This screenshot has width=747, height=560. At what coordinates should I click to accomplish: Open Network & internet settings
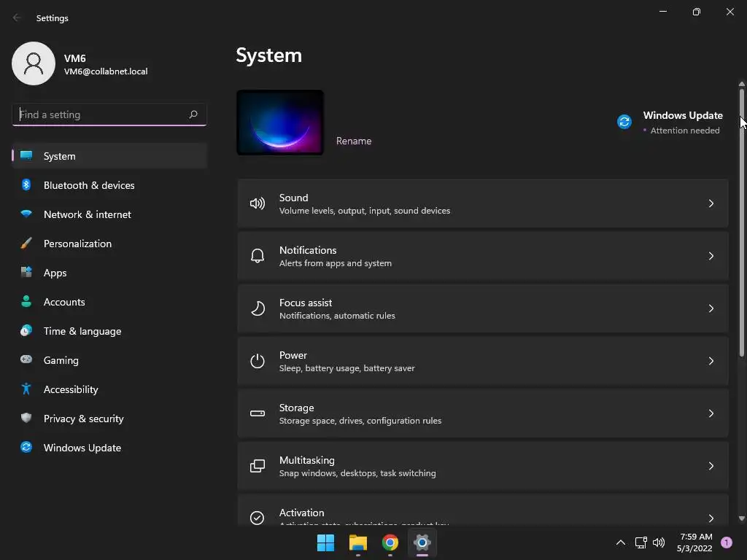[x=109, y=214]
